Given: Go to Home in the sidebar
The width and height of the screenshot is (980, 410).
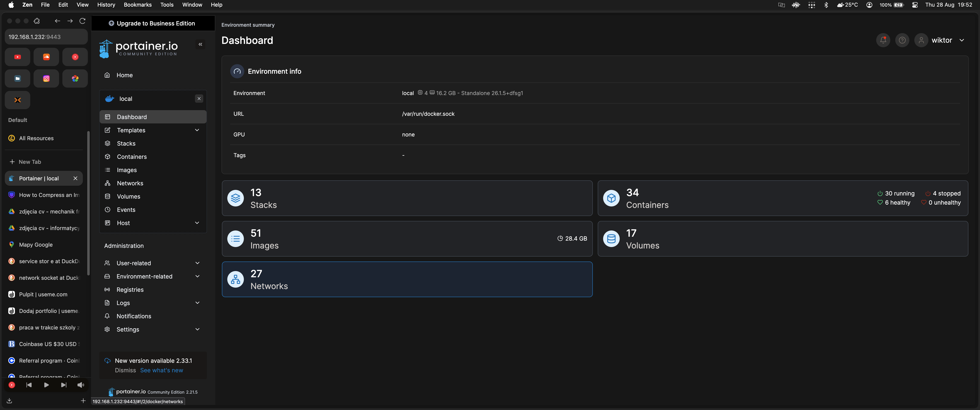Looking at the screenshot, I should point(153,75).
